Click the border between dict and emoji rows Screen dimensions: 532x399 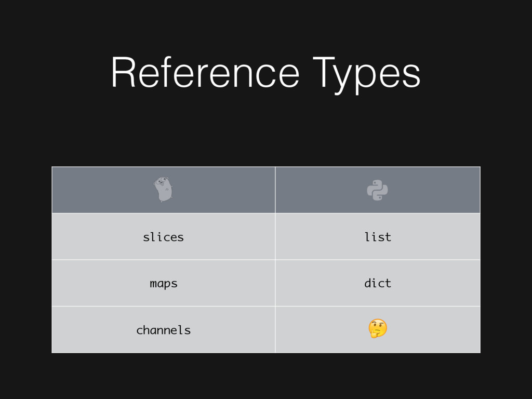(x=378, y=307)
